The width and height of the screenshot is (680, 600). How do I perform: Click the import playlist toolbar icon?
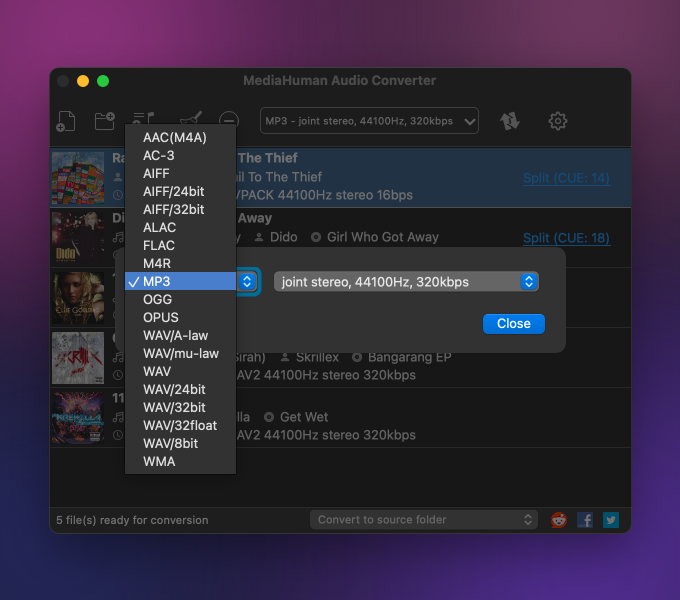(x=144, y=117)
